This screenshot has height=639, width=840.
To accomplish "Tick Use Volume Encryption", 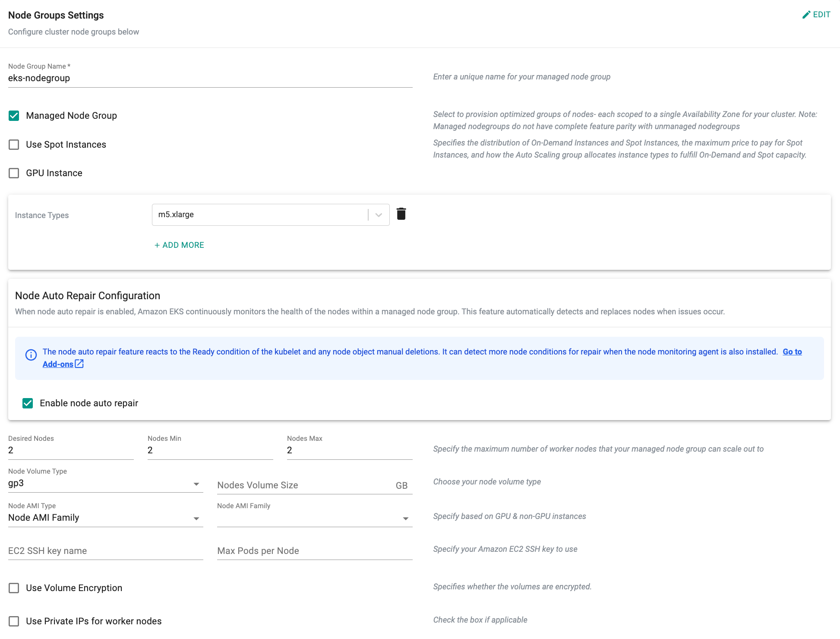I will [x=14, y=588].
